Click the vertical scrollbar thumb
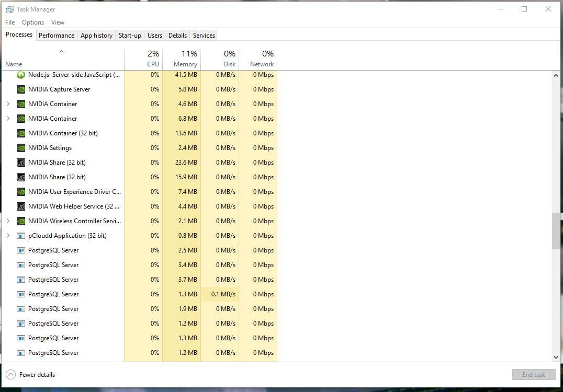This screenshot has width=563, height=392. pyautogui.click(x=556, y=231)
